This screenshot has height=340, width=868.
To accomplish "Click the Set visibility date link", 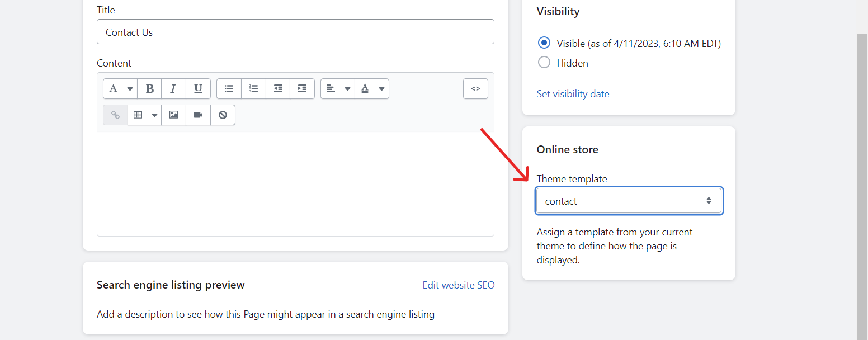I will pos(573,93).
